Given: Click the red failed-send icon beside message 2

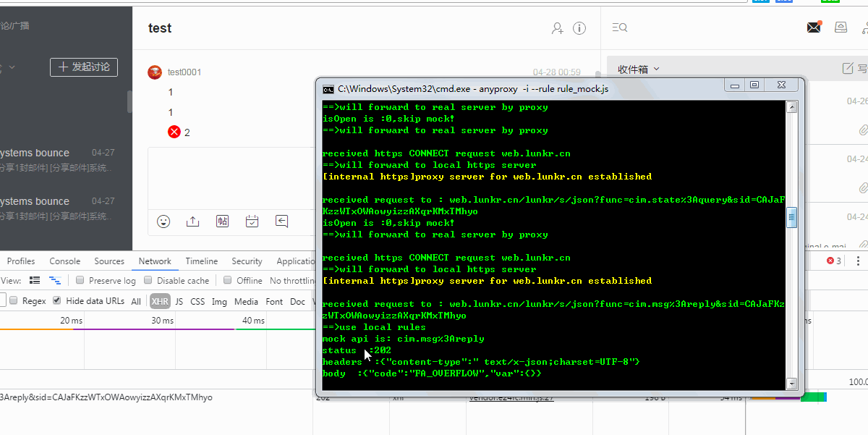Looking at the screenshot, I should (174, 132).
